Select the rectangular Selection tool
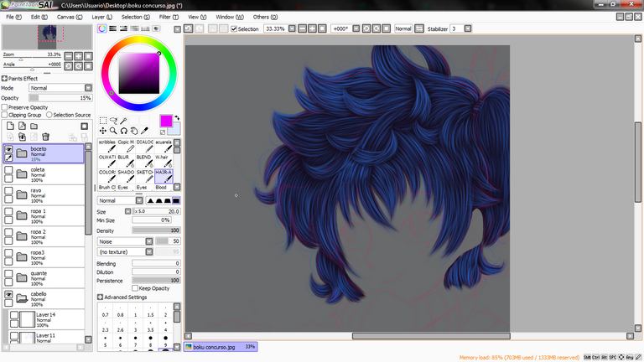 click(x=102, y=121)
